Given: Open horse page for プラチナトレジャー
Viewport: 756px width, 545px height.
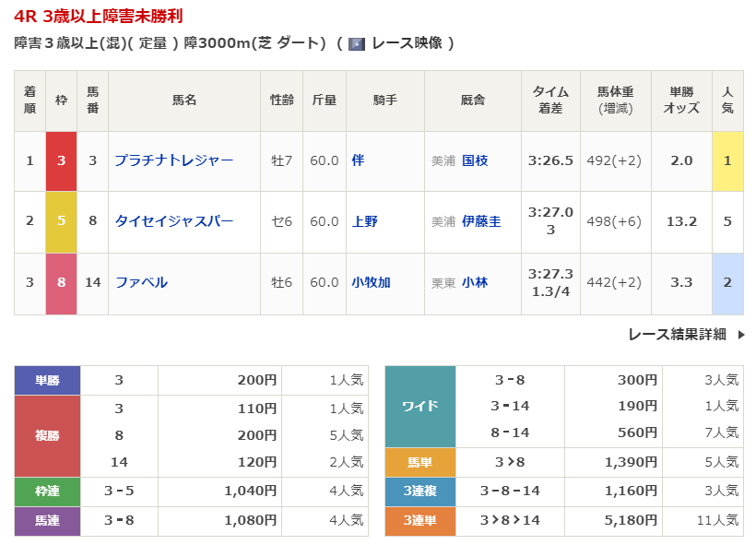Looking at the screenshot, I should coord(173,160).
